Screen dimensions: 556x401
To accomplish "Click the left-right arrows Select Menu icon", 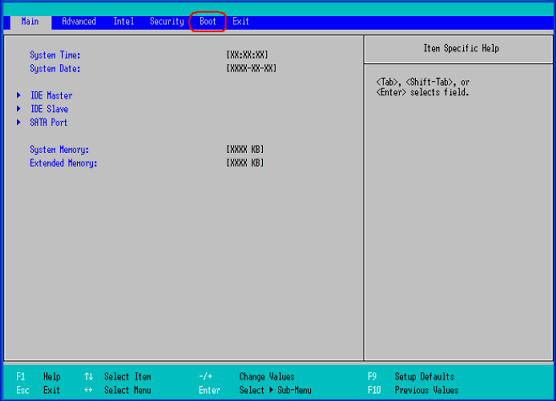I will click(x=88, y=390).
